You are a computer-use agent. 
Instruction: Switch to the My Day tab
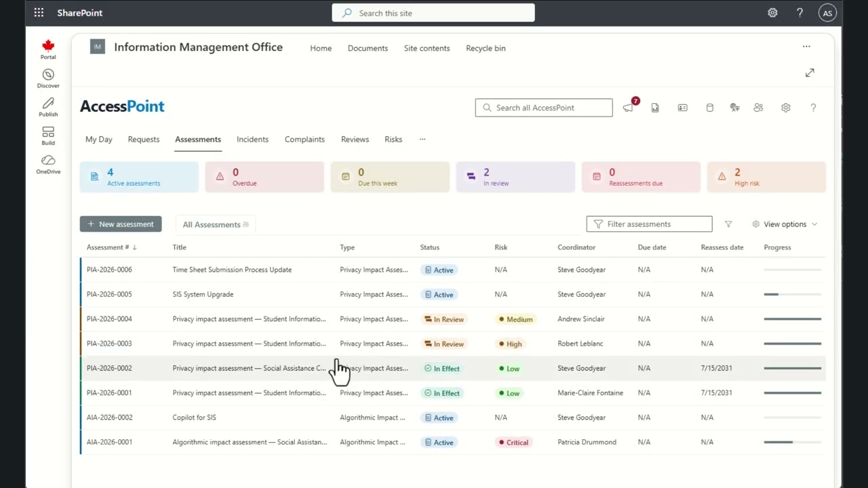pyautogui.click(x=99, y=139)
